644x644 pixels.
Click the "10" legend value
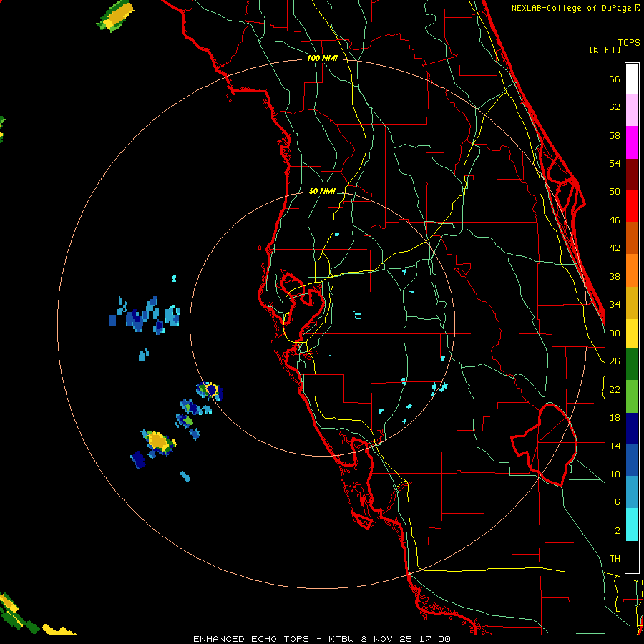pyautogui.click(x=615, y=474)
